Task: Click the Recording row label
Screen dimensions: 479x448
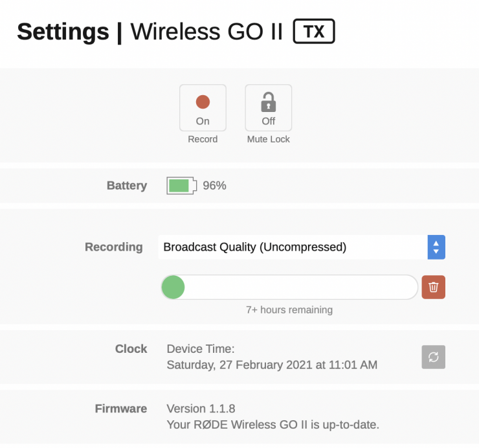Action: 114,247
